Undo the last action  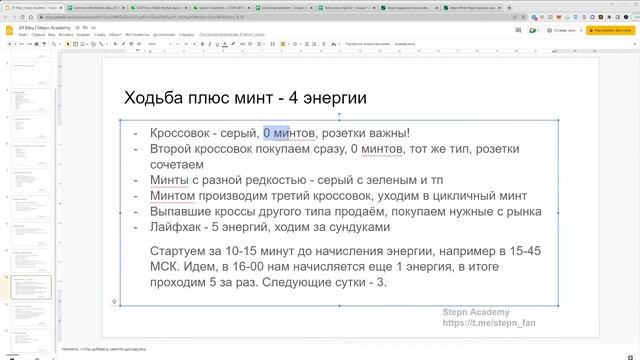22,44
